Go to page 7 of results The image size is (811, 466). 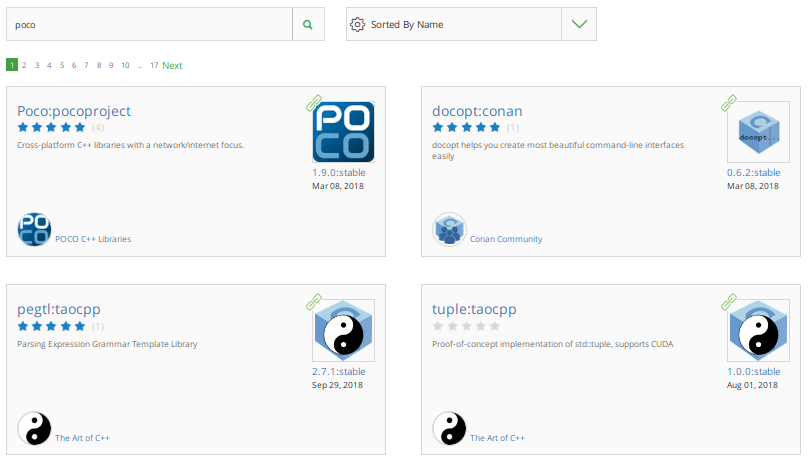(86, 65)
